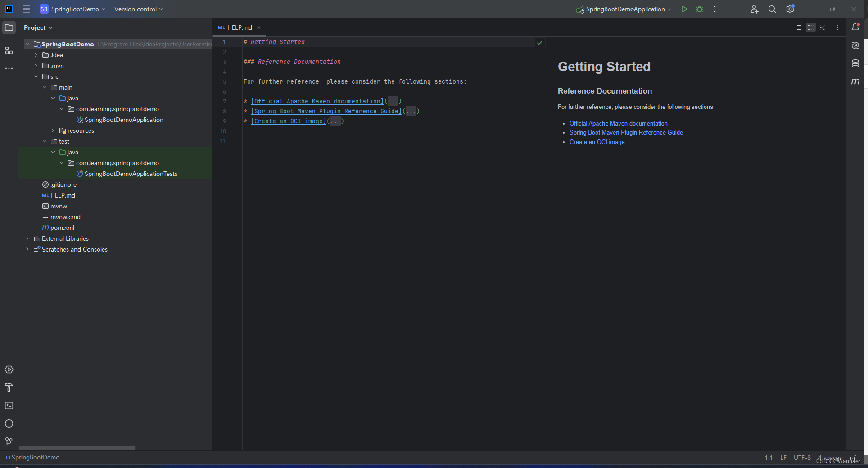Run SpringBootDemoApplication with play button
The image size is (868, 468).
click(x=684, y=9)
